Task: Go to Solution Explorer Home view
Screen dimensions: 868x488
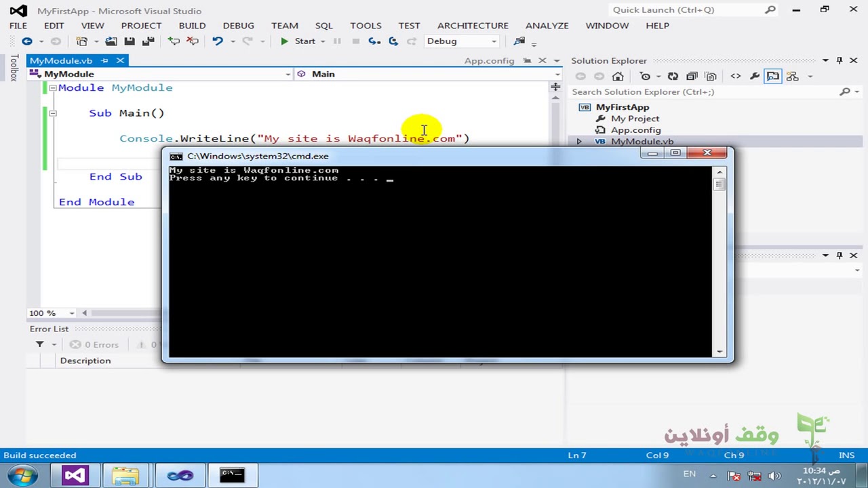Action: 618,77
